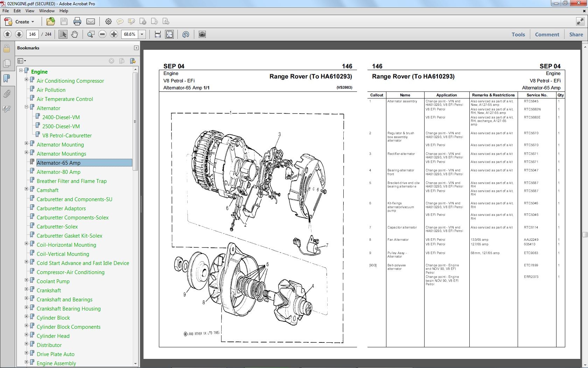Open the Window menu
Screen dimensions: 588x368
[47, 11]
